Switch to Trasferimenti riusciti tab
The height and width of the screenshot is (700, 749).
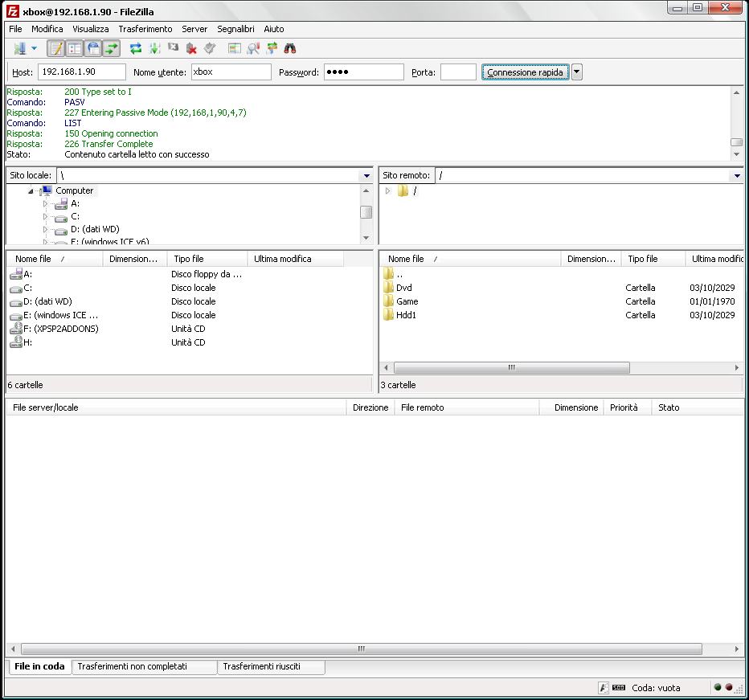pos(271,666)
